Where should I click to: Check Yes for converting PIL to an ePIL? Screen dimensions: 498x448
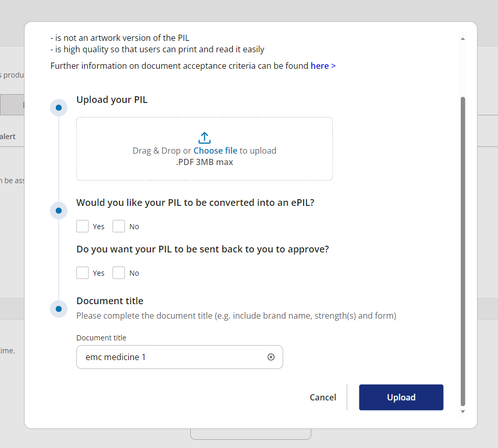(x=82, y=226)
